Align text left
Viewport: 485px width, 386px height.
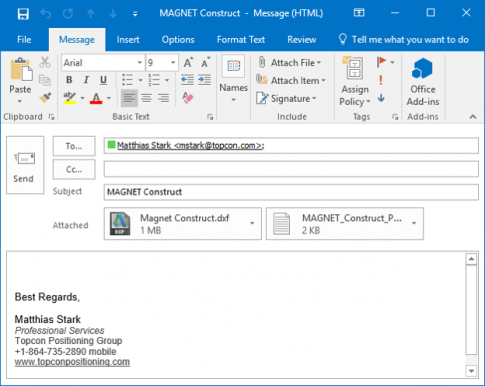point(129,98)
